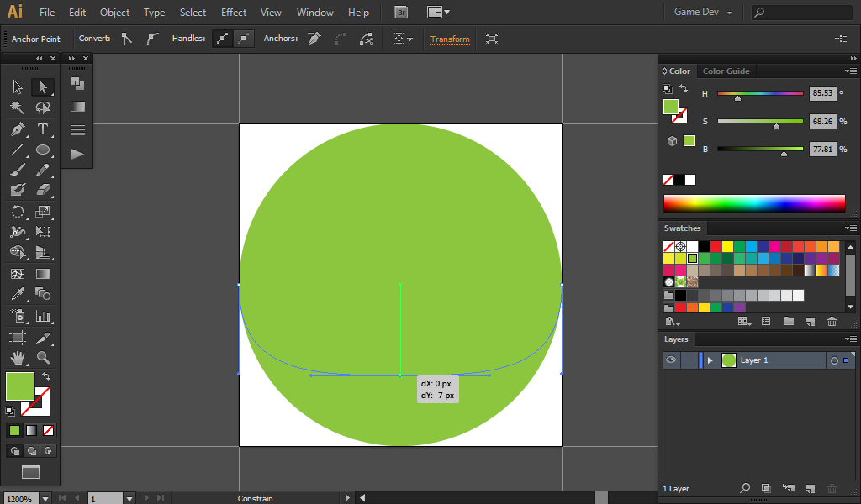Open the Game Dev workspace dropdown
The width and height of the screenshot is (861, 504).
point(703,13)
